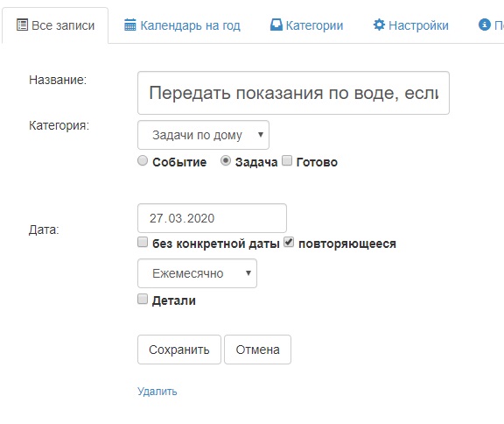Tick the Детали checkbox
Image resolution: width=504 pixels, height=424 pixels.
pos(143,299)
